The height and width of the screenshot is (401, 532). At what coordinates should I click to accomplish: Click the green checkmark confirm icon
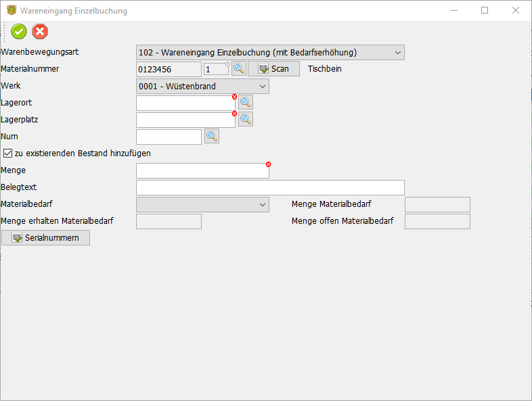click(19, 31)
